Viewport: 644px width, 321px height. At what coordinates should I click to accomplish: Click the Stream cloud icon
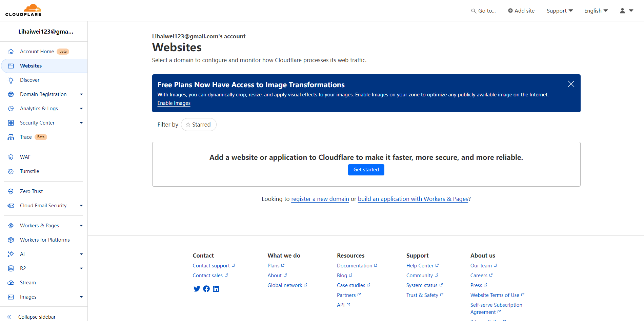click(x=11, y=283)
